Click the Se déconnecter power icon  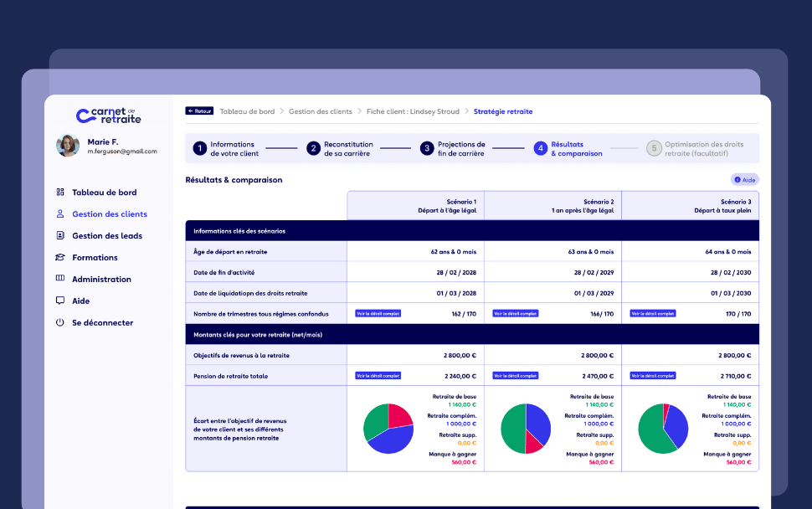click(60, 322)
